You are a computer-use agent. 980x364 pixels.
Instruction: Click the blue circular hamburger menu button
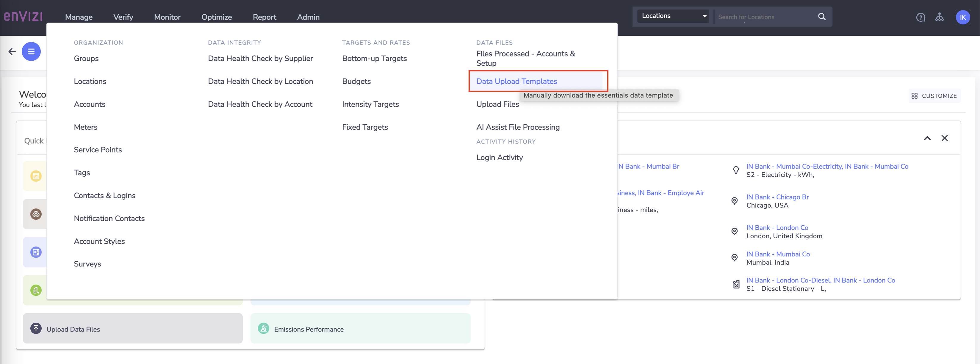31,51
